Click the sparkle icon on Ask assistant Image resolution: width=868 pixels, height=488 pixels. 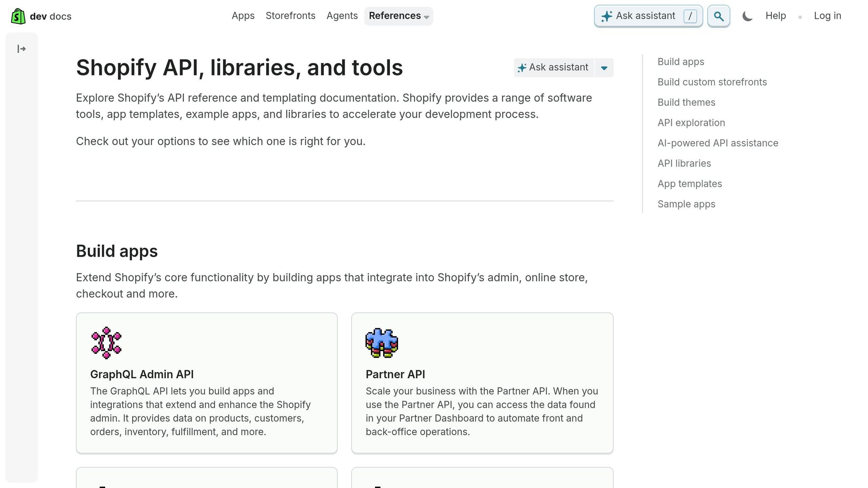[x=606, y=16]
